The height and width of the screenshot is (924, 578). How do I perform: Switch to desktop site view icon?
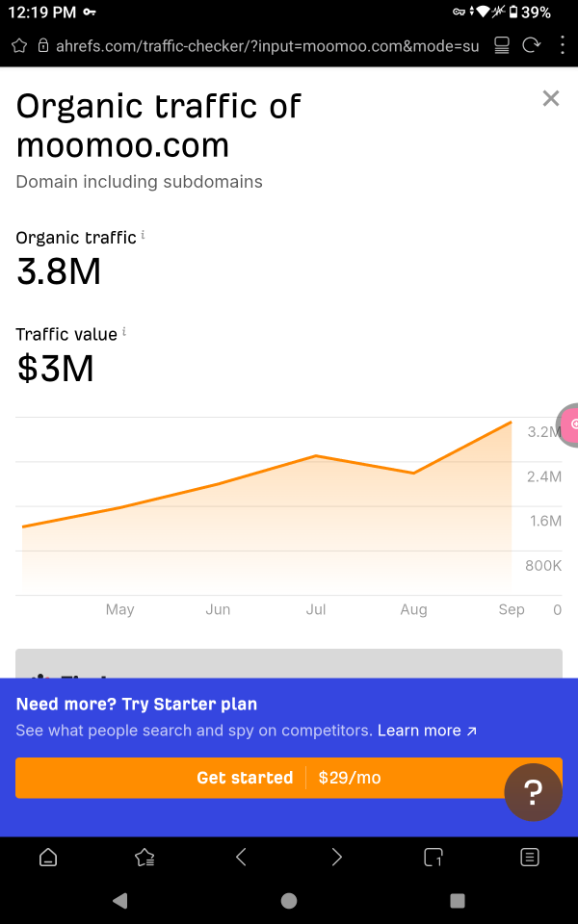tap(501, 46)
